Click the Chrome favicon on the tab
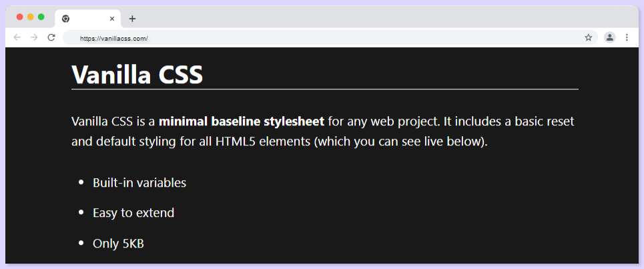Screen dimensions: 644x269 [x=65, y=19]
